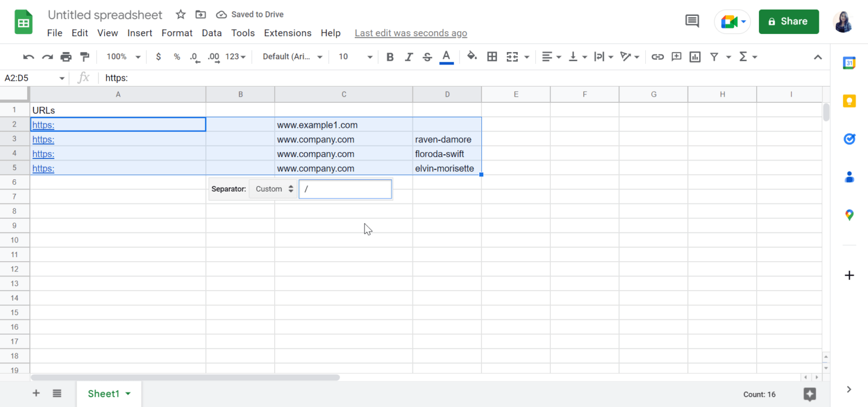Click Get add-ons plus icon
The image size is (868, 407).
[849, 275]
